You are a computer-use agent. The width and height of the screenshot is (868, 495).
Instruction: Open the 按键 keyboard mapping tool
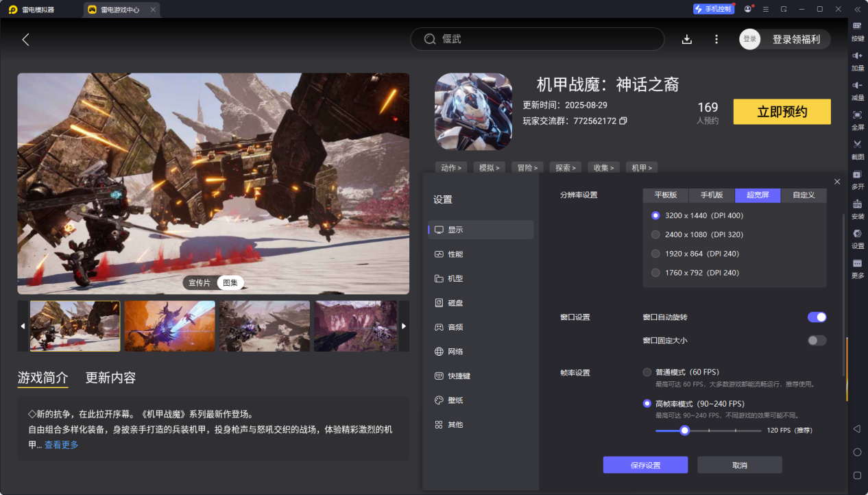pos(857,30)
